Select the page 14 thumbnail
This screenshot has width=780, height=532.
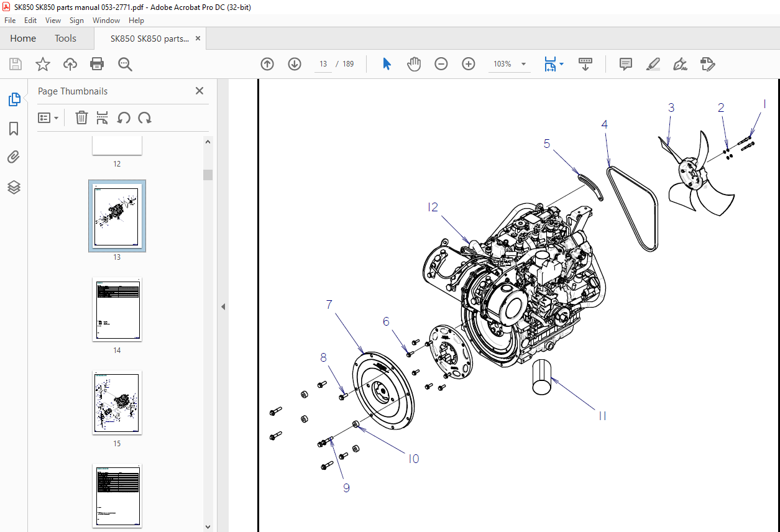(117, 309)
